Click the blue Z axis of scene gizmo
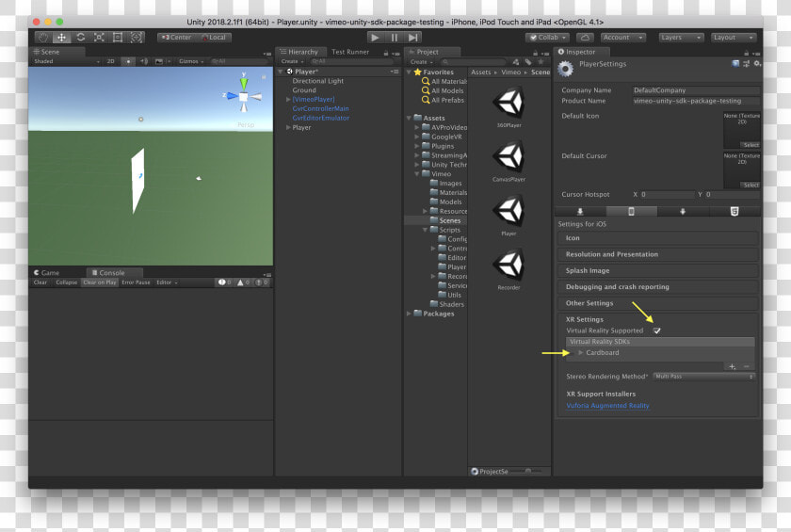 click(x=231, y=95)
